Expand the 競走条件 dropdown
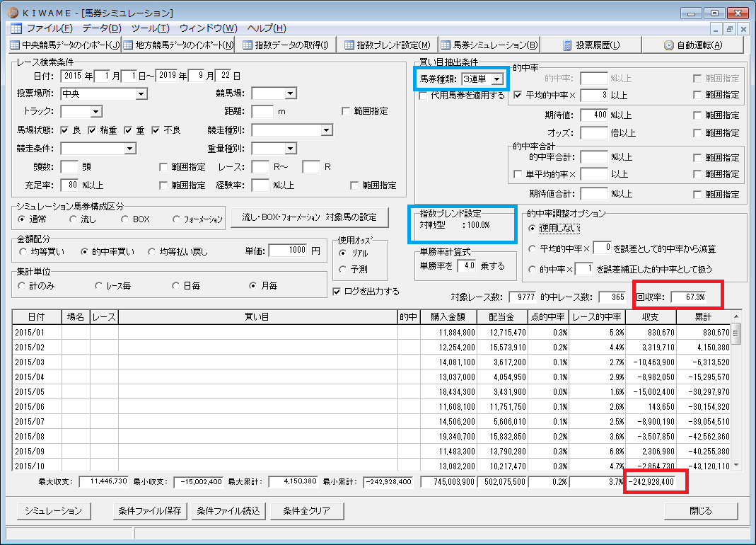Viewport: 756px width, 545px height. tap(129, 149)
